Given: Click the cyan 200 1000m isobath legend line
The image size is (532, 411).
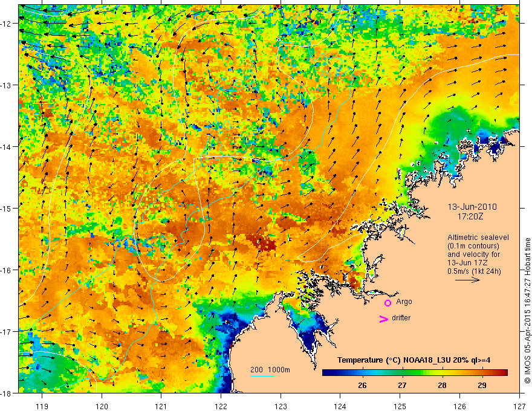Looking at the screenshot, I should point(262,376).
